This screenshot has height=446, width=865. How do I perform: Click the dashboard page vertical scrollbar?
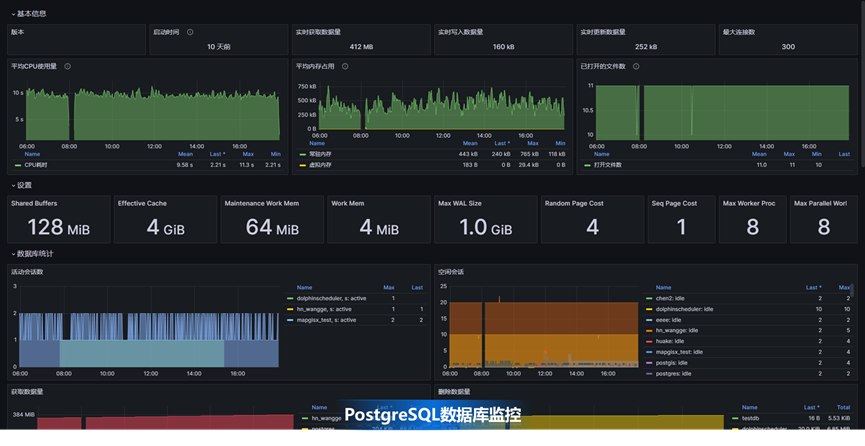862,83
